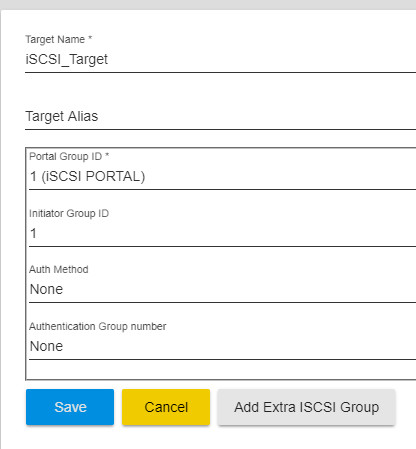The height and width of the screenshot is (449, 416).
Task: Click the Initiator Group value '1'
Action: [33, 233]
